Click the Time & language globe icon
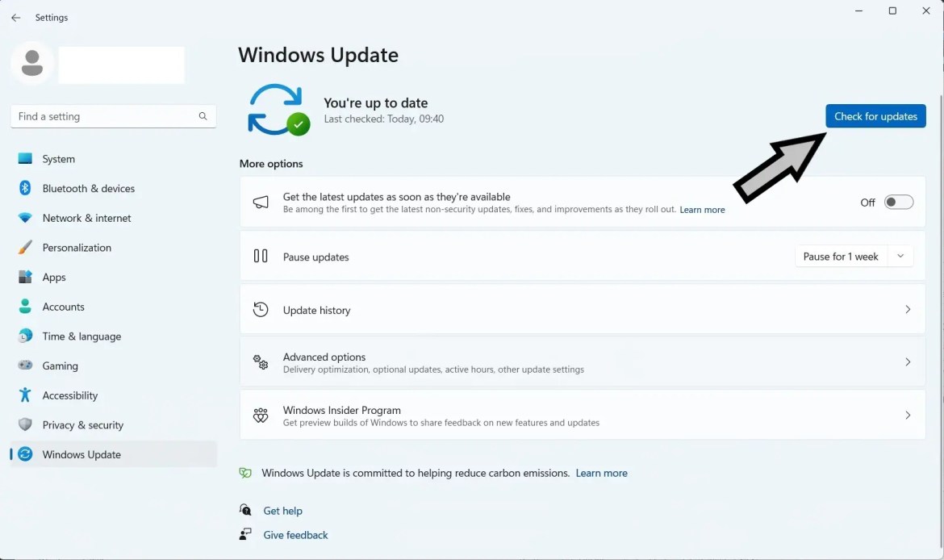Viewport: 944px width, 560px height. 25,336
